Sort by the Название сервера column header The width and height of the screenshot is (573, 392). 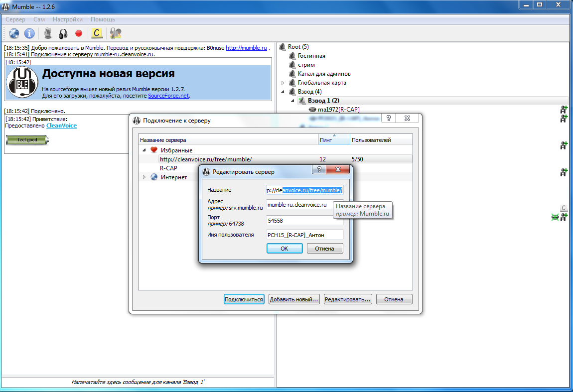coord(228,140)
